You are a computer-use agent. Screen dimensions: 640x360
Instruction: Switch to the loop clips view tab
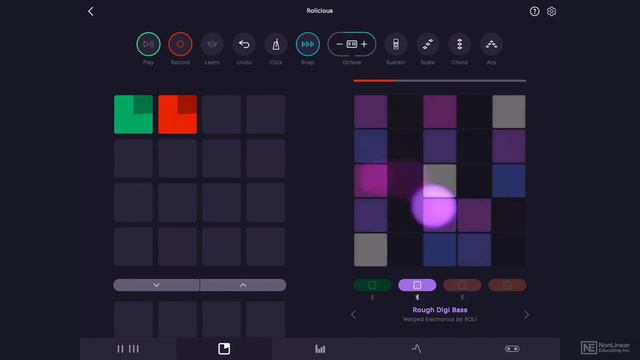[224, 349]
